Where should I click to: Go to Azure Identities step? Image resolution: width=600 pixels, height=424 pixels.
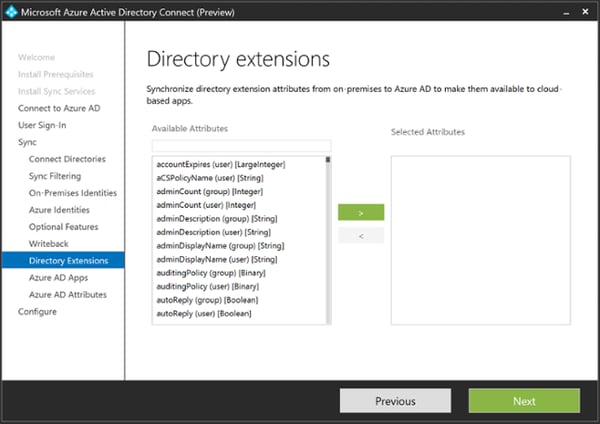pos(59,210)
